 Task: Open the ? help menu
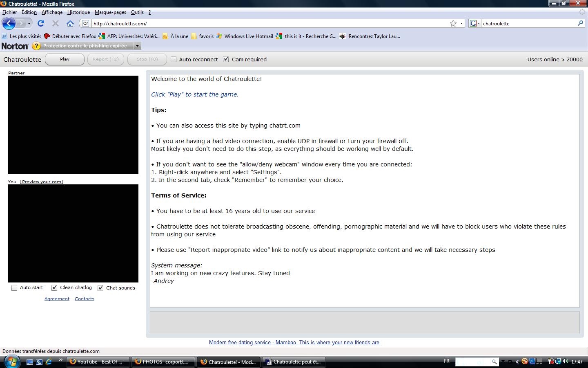point(149,12)
